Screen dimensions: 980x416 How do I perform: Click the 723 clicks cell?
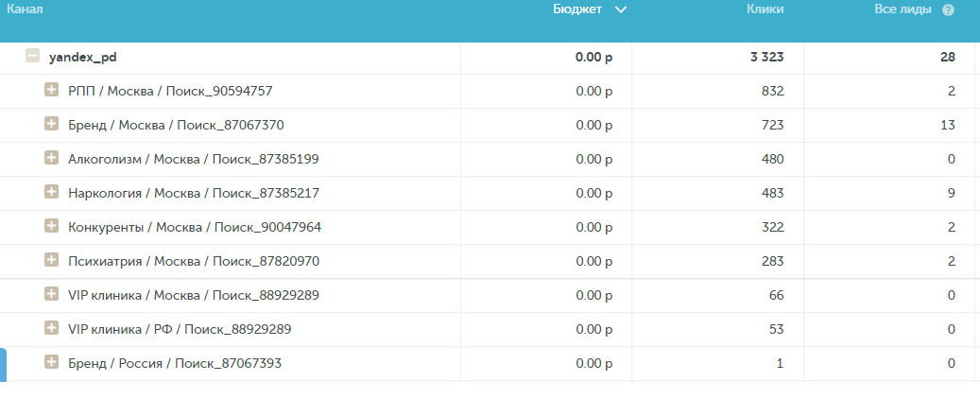point(772,125)
